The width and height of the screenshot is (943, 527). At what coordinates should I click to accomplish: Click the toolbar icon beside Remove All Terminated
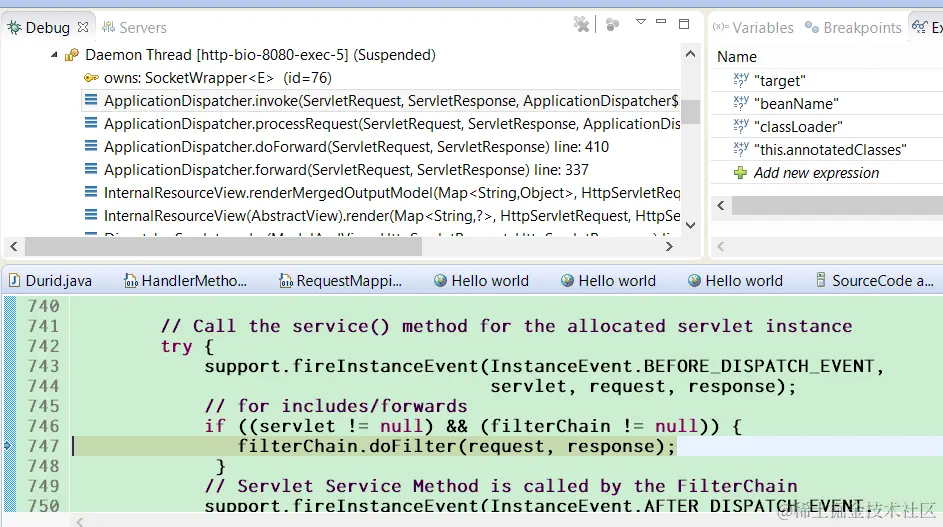[x=612, y=24]
